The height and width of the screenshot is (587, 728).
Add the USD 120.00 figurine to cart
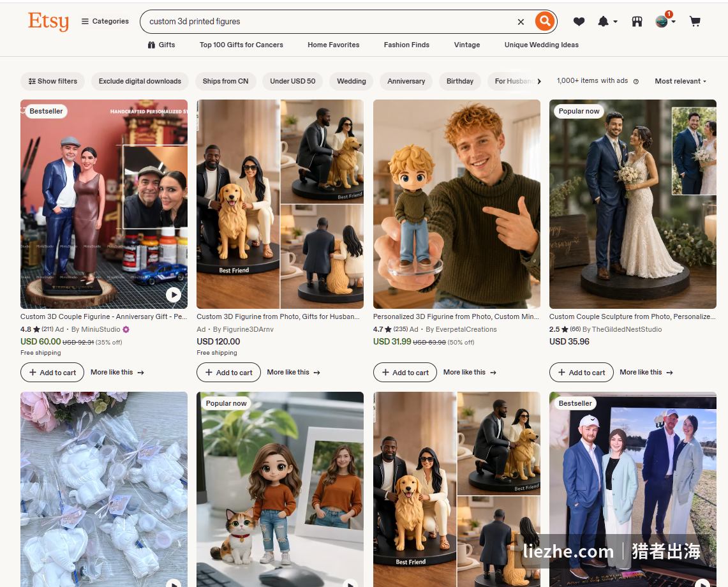coord(228,373)
